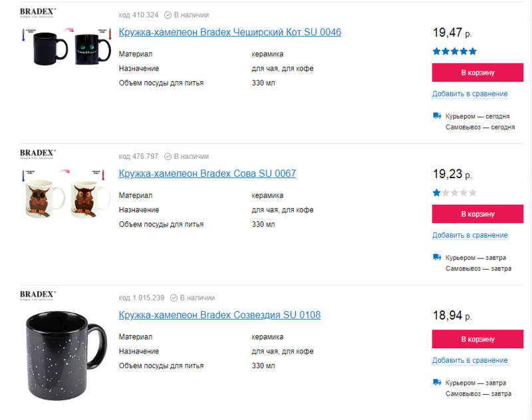Open the Кружка-хамелеон Bradex Сова SU 0067 link

[x=207, y=173]
